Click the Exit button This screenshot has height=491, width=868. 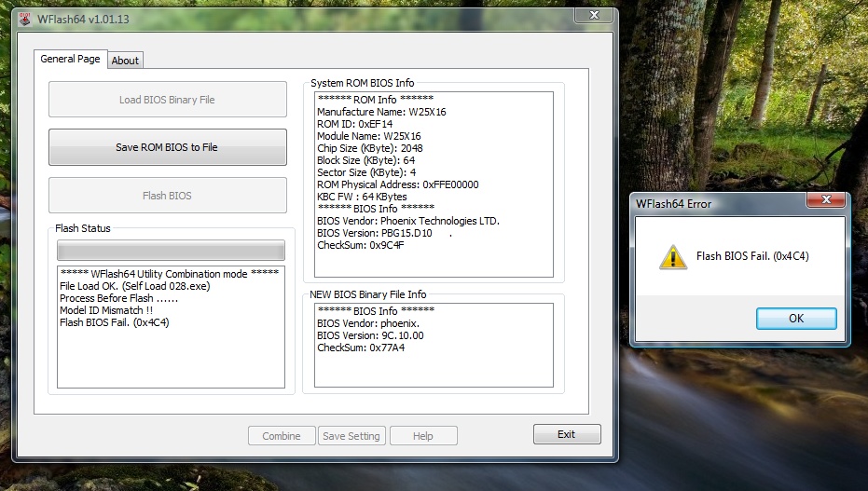coord(566,434)
